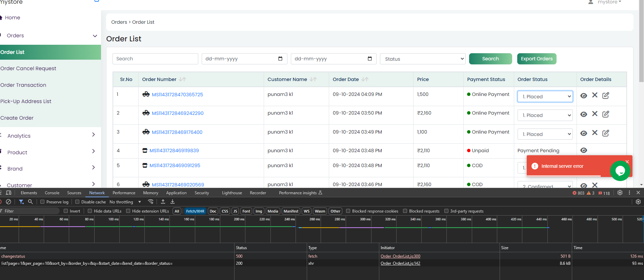The width and height of the screenshot is (644, 280).
Task: Click the clear network log icon
Action: (x=9, y=202)
